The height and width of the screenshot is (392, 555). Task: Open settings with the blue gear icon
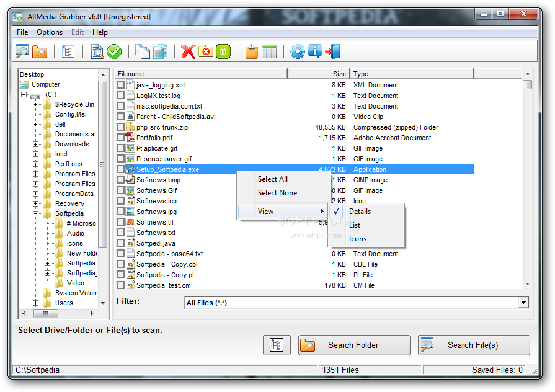point(297,51)
